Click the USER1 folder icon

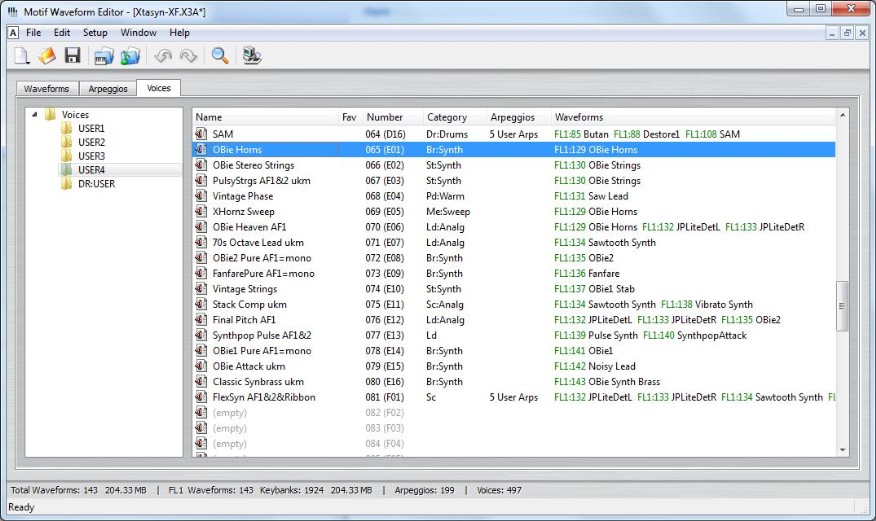pyautogui.click(x=67, y=128)
